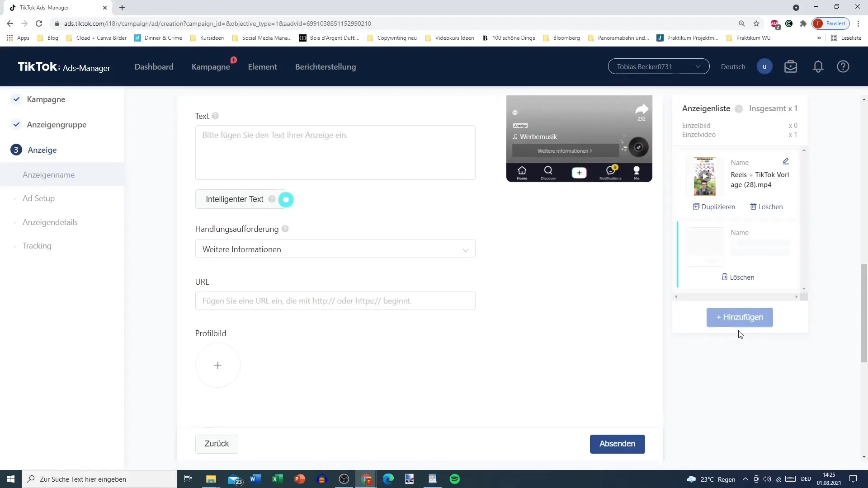Viewport: 868px width, 488px height.
Task: Click the share icon on video preview
Action: pos(641,108)
